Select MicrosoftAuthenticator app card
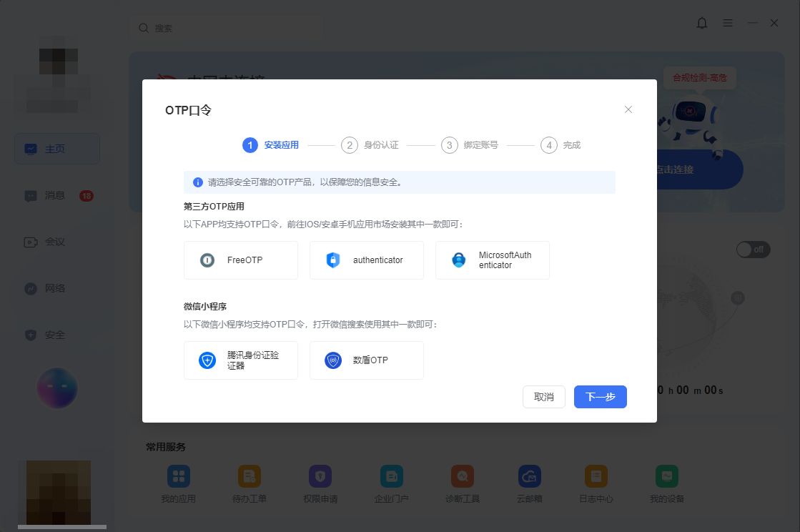Screen dimensions: 800x532 [493, 260]
